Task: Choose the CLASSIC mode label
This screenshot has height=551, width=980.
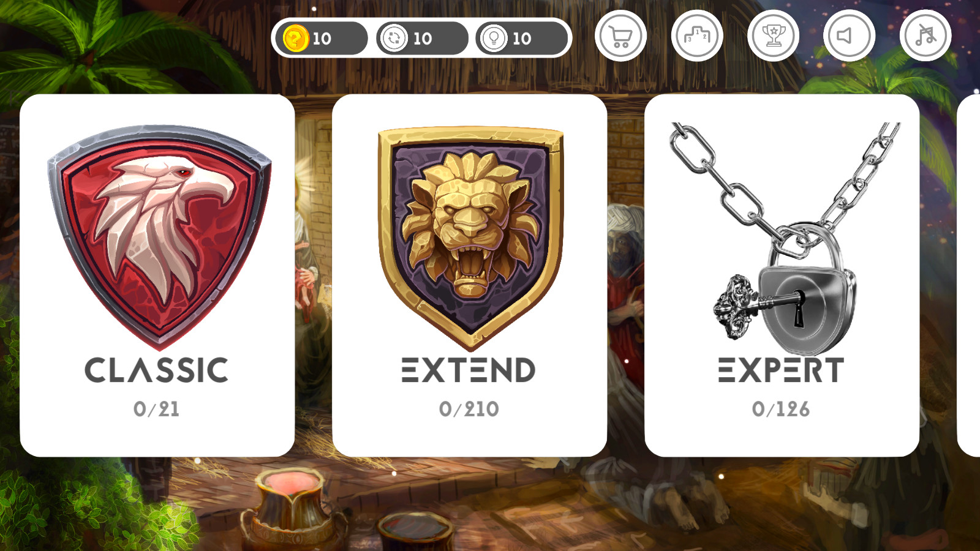Action: pyautogui.click(x=156, y=370)
